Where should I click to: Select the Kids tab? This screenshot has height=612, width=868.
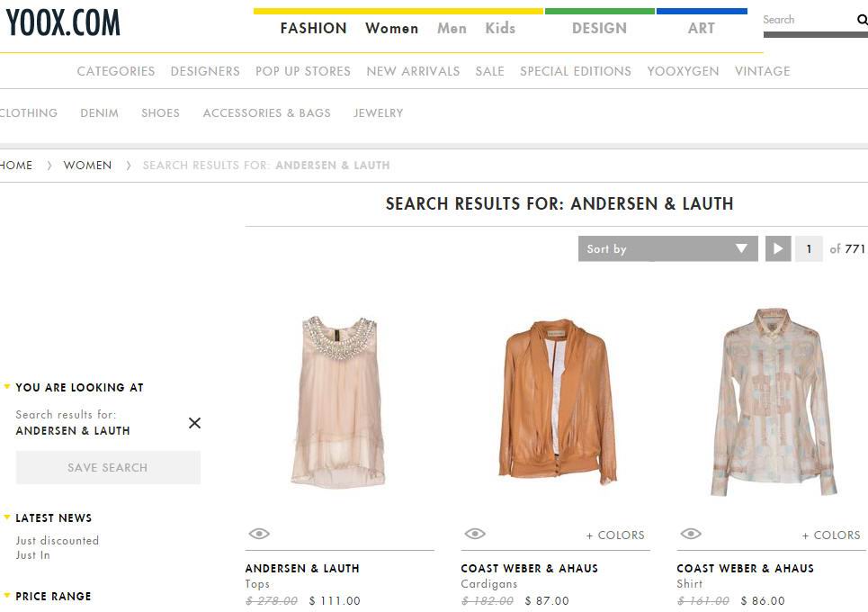[x=500, y=28]
